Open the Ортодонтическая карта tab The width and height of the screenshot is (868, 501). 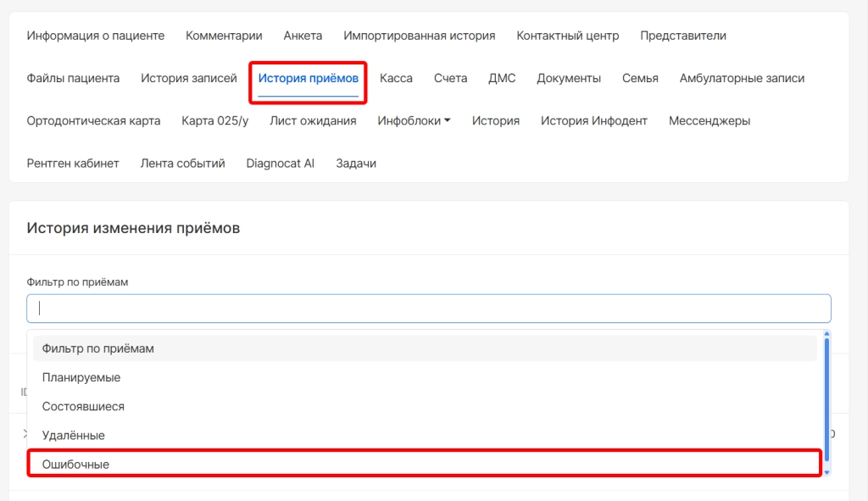[93, 120]
